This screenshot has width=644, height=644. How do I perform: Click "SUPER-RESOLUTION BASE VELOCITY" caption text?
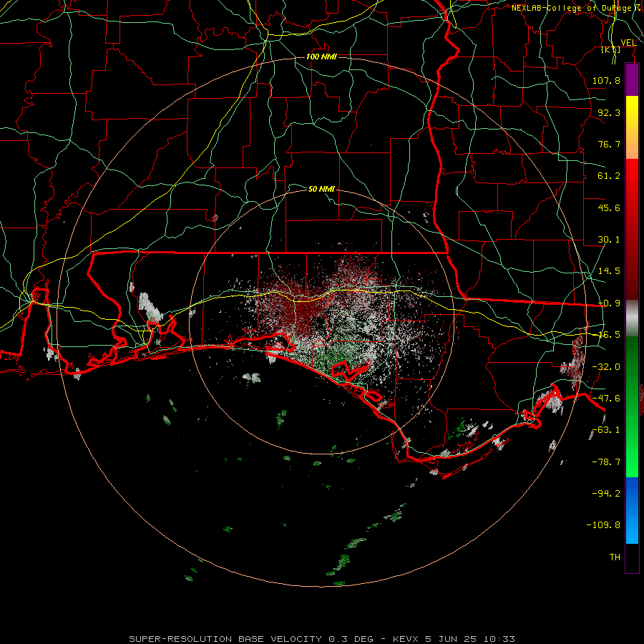[225, 639]
